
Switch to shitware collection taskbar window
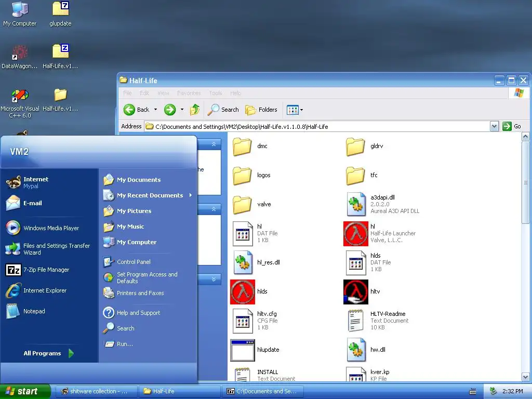[96, 391]
